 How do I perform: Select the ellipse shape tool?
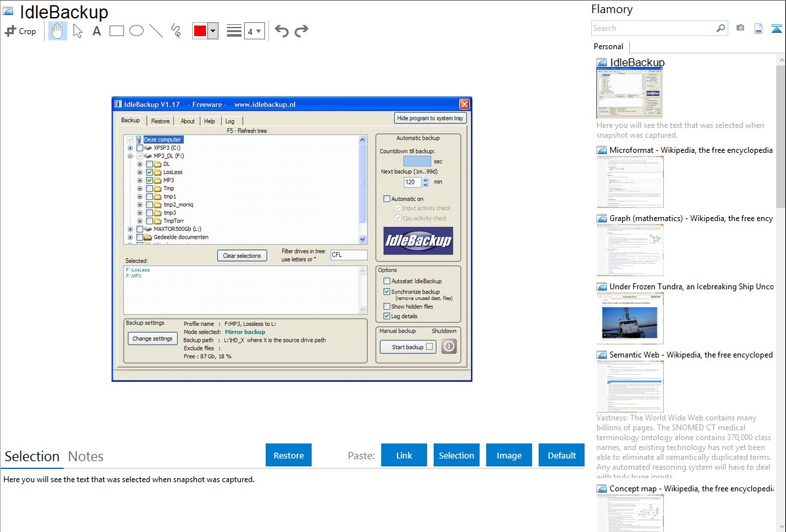tap(136, 31)
